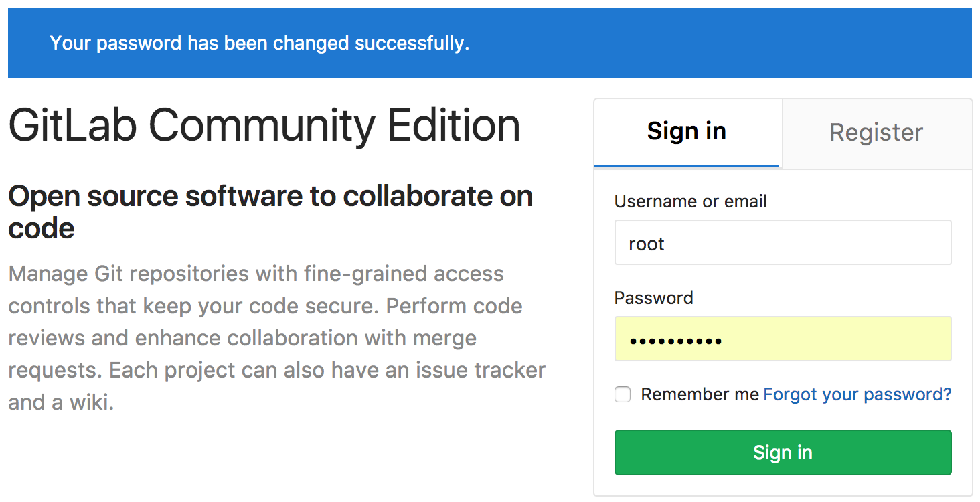Click the "Password" field label
Viewport: 980px width, 502px height.
click(653, 298)
